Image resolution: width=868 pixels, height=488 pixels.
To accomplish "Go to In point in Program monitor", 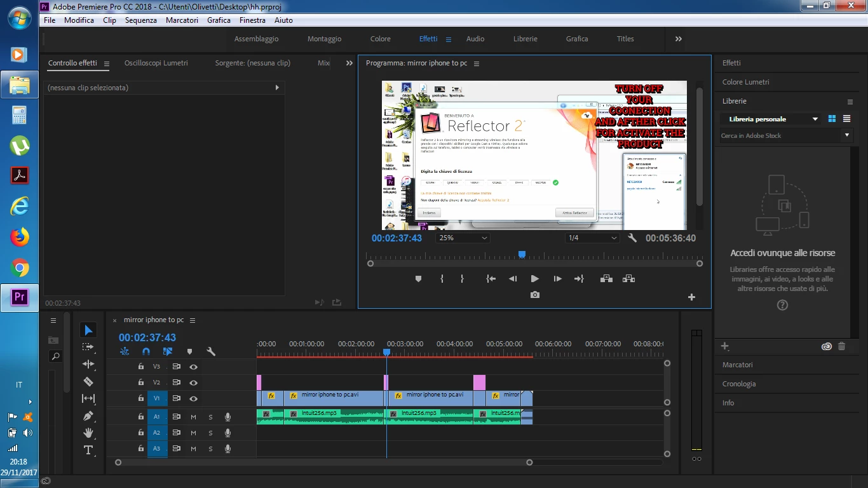I will 491,279.
